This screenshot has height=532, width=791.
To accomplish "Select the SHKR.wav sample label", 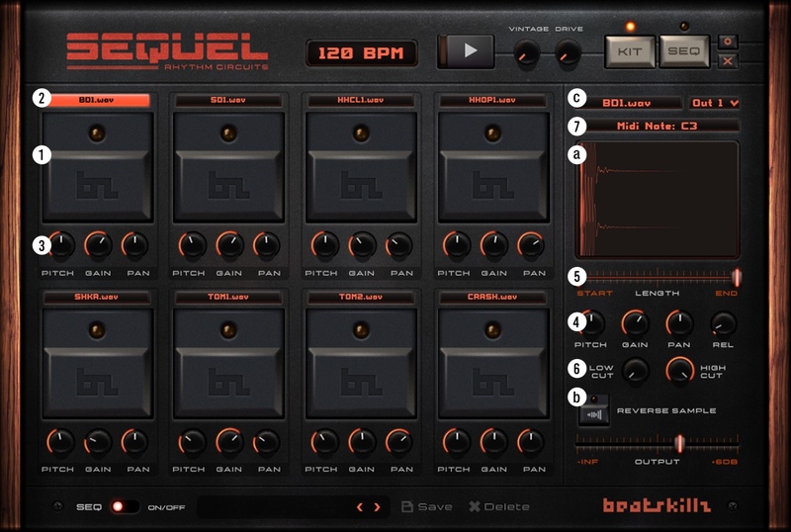I will (x=96, y=297).
